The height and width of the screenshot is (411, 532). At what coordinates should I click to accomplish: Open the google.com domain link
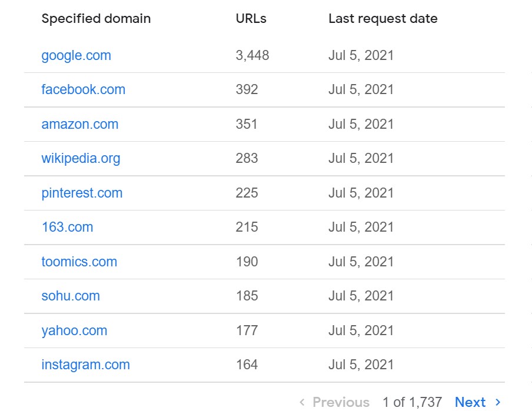[x=77, y=56]
